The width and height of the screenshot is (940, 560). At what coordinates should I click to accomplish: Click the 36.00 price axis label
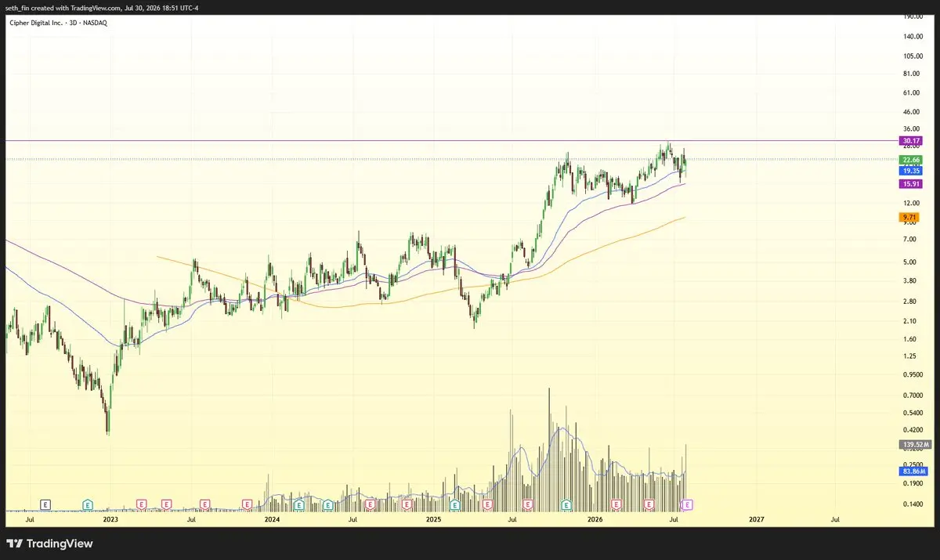click(x=910, y=129)
